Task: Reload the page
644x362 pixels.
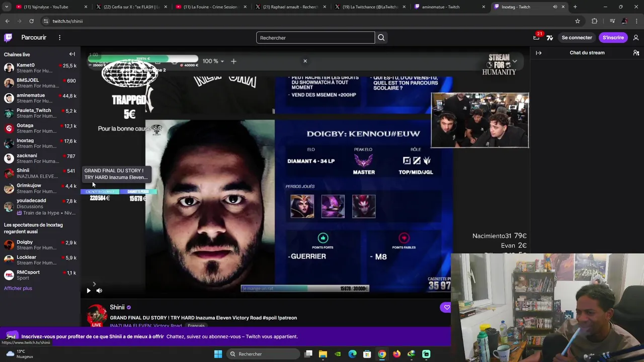Action: pyautogui.click(x=31, y=21)
